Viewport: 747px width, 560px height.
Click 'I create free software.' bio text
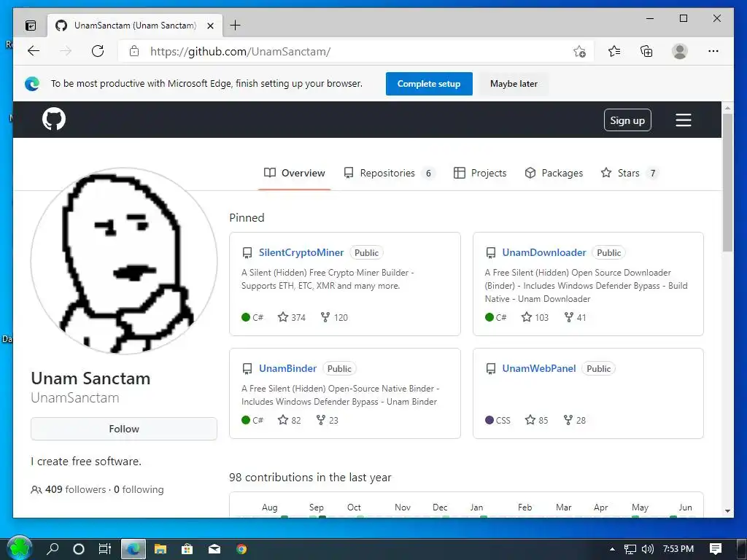pyautogui.click(x=86, y=462)
